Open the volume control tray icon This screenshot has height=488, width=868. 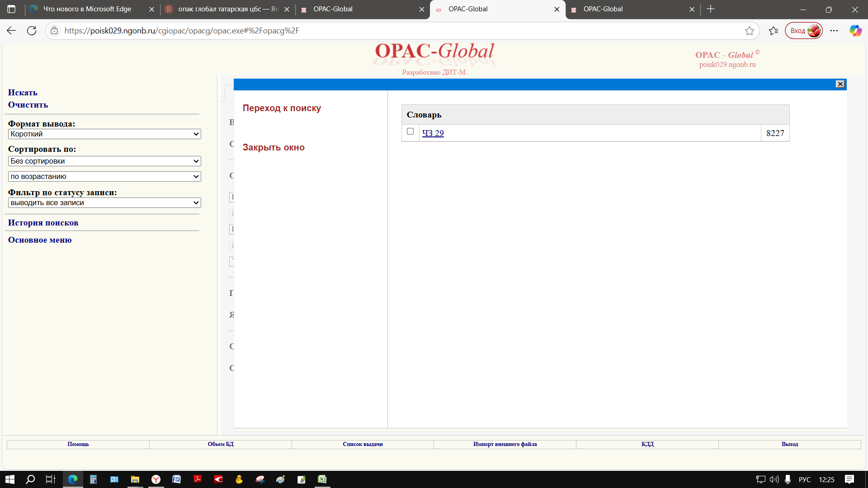pos(774,479)
